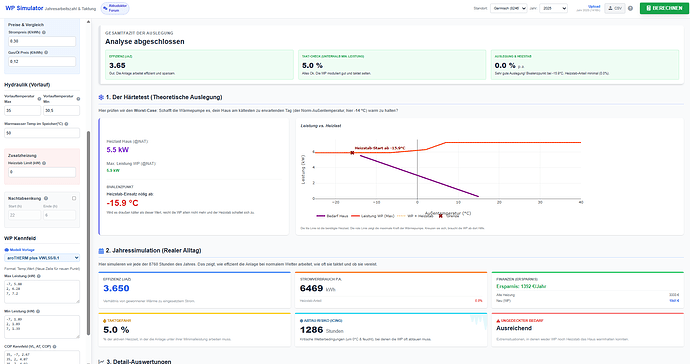
Task: Open the aroTHERM plus model dropdown
Action: tap(42, 258)
